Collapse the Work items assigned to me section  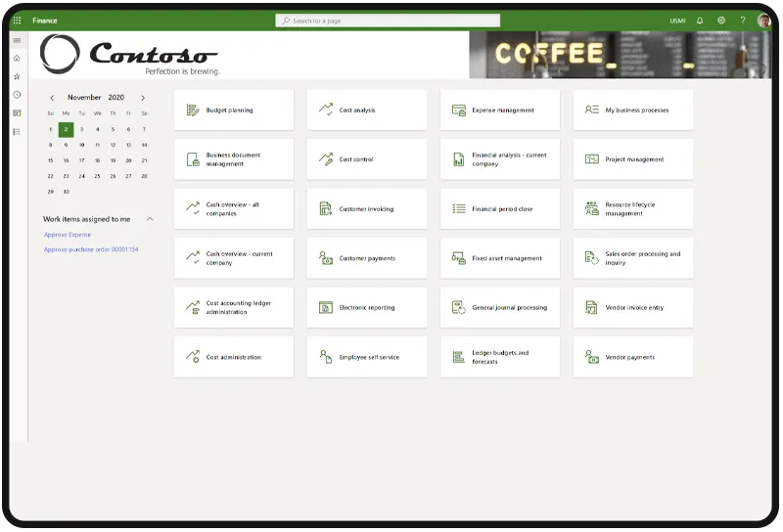click(150, 219)
